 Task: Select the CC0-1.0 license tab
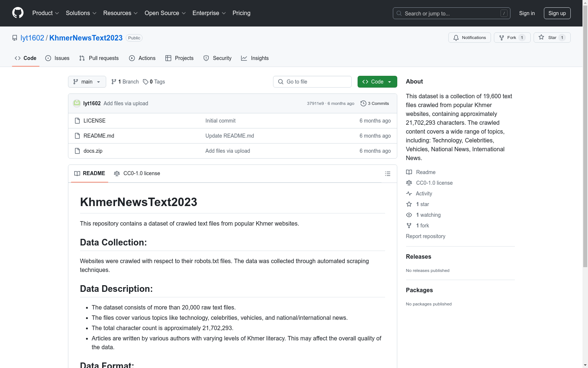click(x=137, y=173)
